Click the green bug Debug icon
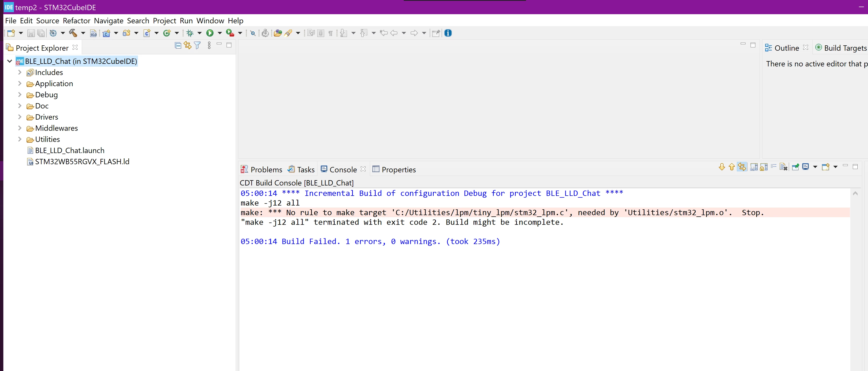This screenshot has width=868, height=371. click(190, 33)
